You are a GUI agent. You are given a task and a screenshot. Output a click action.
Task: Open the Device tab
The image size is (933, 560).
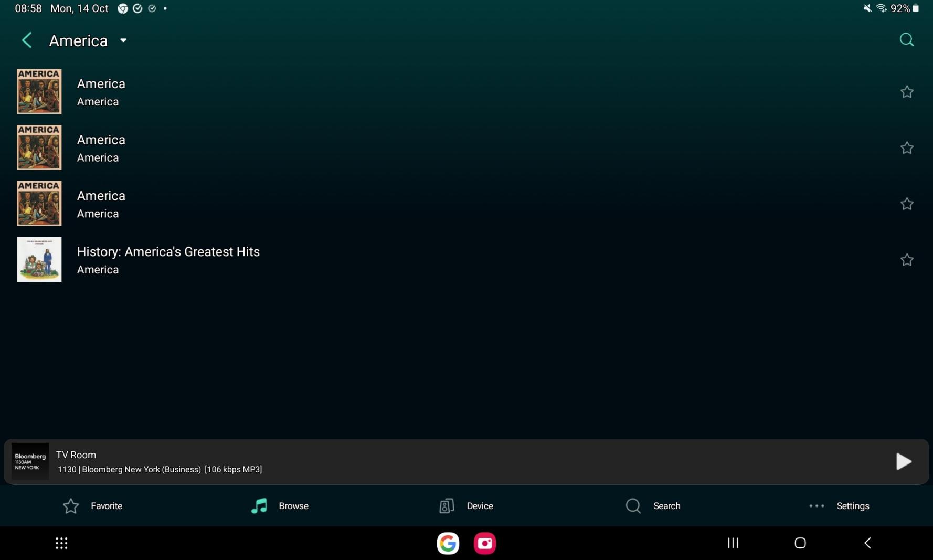click(466, 506)
